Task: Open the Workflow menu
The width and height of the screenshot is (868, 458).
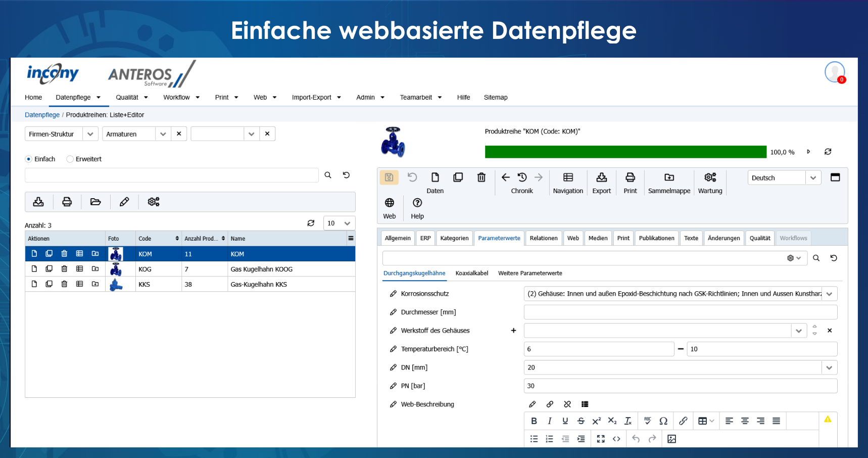Action: [181, 98]
